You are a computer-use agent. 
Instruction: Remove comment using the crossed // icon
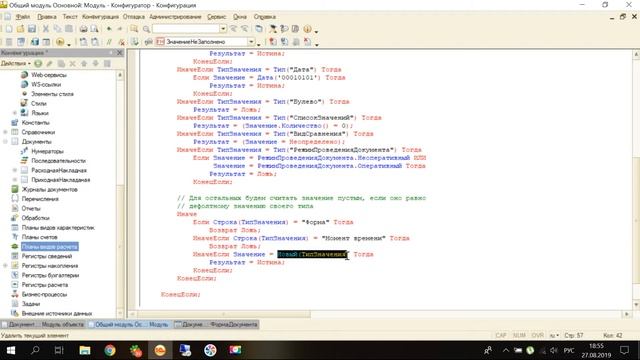(121, 42)
